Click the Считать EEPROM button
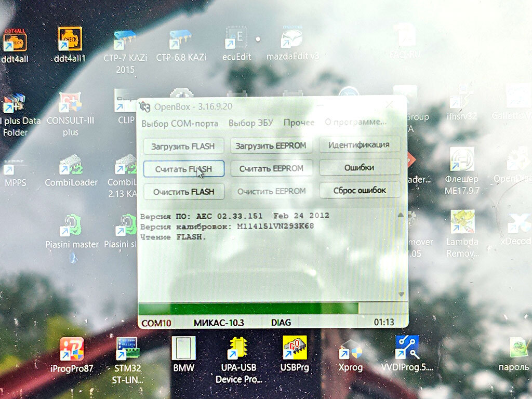This screenshot has height=399, width=532. coord(271,168)
